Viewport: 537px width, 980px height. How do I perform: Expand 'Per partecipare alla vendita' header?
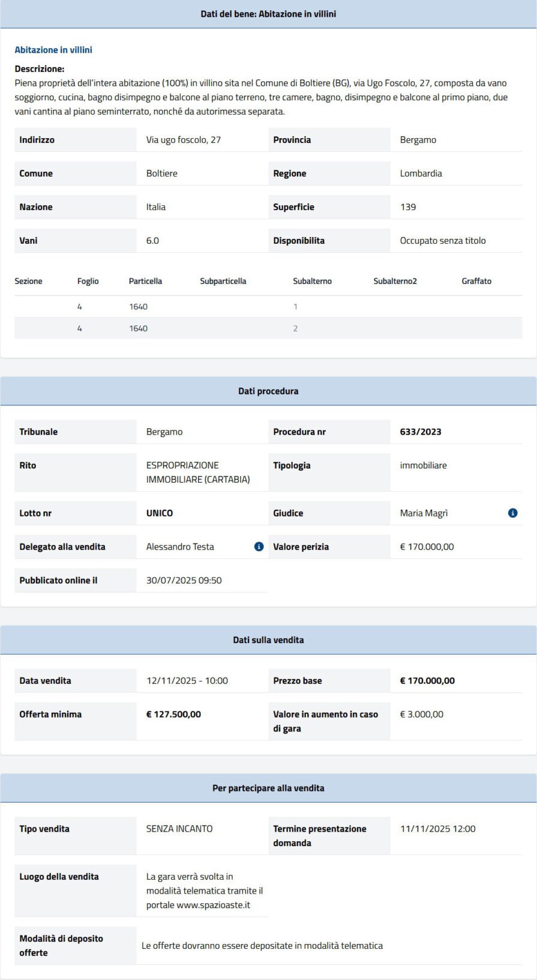[x=268, y=788]
